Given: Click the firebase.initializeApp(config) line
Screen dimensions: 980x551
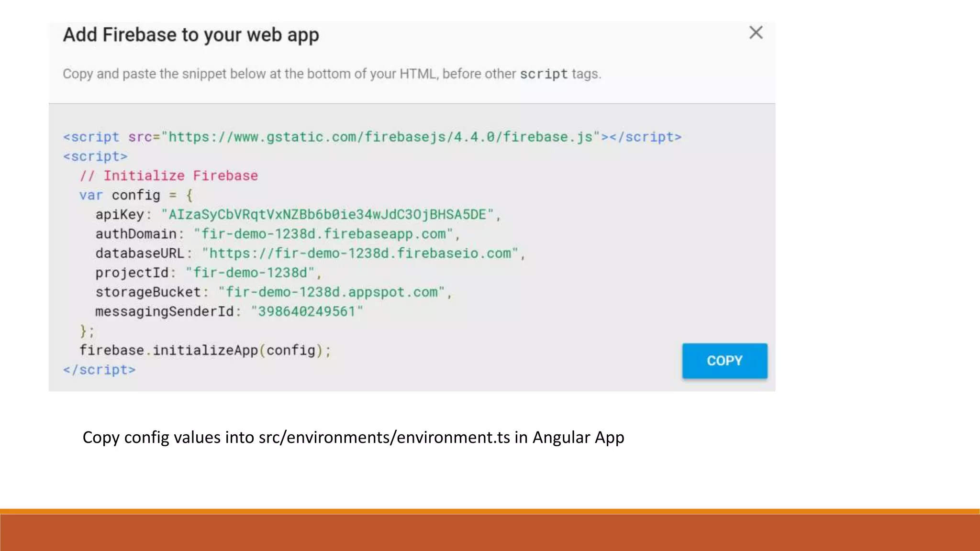Looking at the screenshot, I should [205, 351].
